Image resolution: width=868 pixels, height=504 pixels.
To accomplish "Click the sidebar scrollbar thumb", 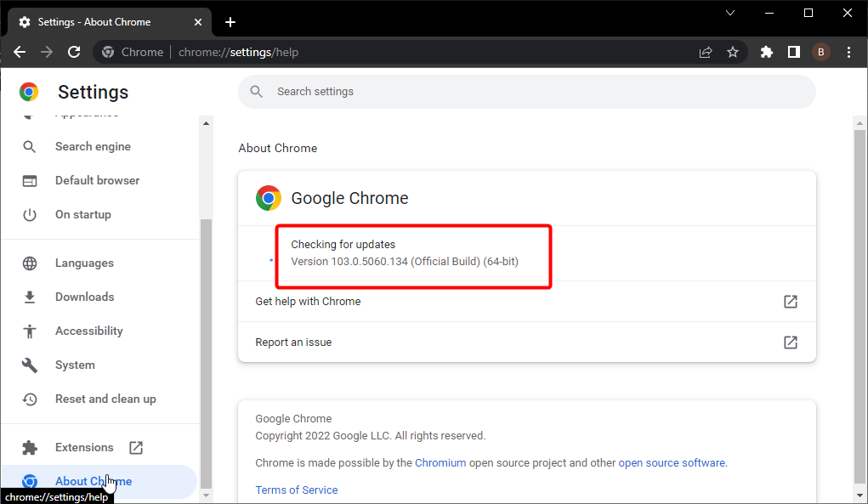I will [206, 354].
